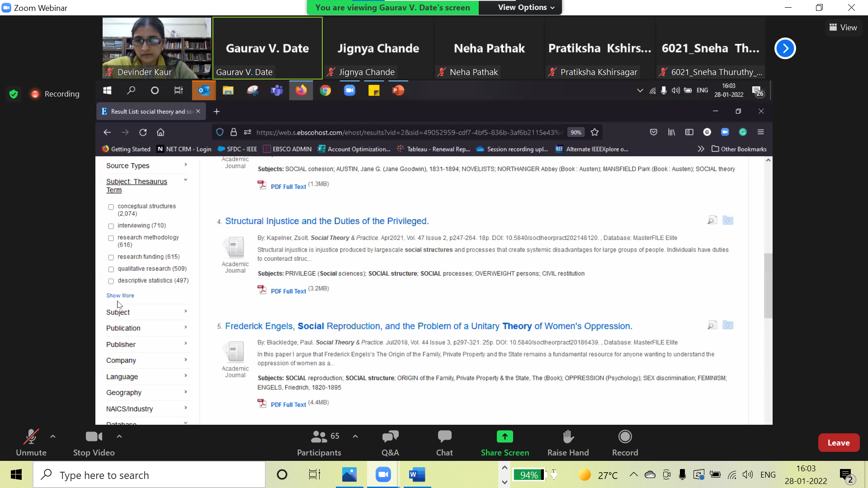Save page to Pocket
The image size is (868, 488).
point(653,132)
